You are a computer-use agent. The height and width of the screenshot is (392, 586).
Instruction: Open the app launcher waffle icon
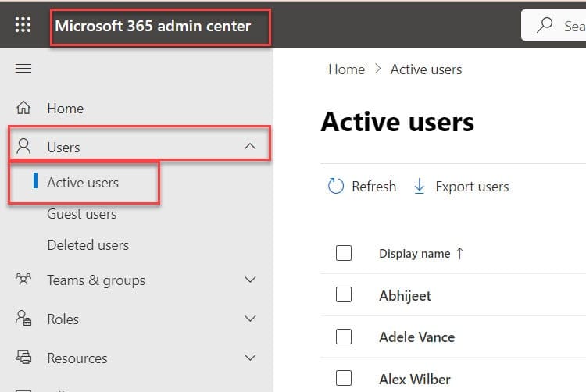pos(23,25)
